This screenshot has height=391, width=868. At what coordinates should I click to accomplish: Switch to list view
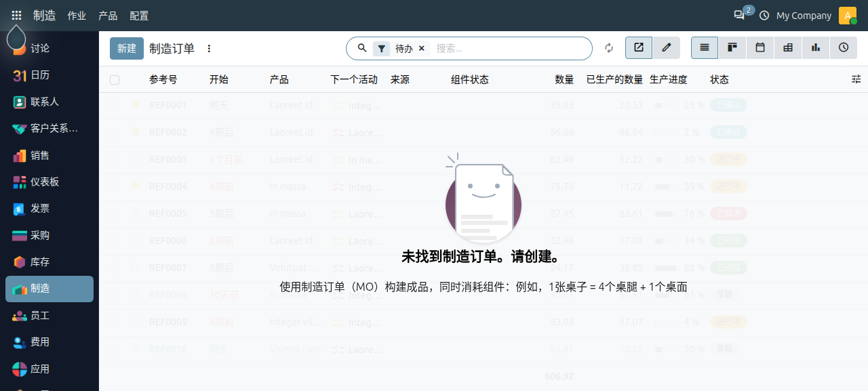pos(705,48)
